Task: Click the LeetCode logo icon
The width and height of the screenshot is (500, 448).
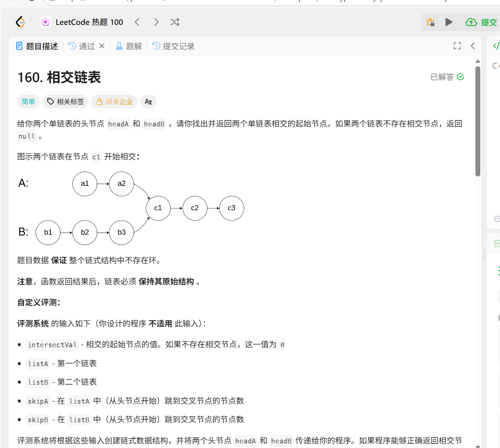Action: [21, 22]
